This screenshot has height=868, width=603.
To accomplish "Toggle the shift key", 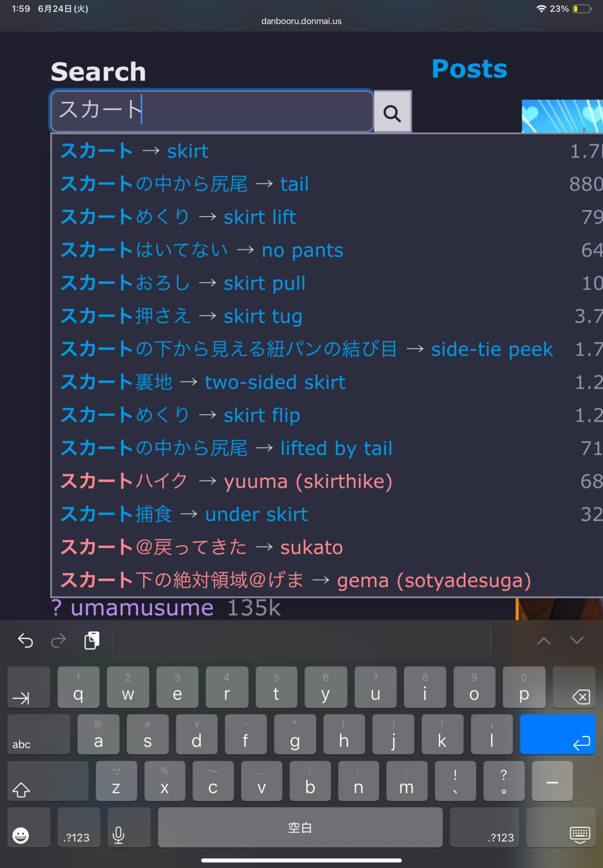I will coord(48,781).
